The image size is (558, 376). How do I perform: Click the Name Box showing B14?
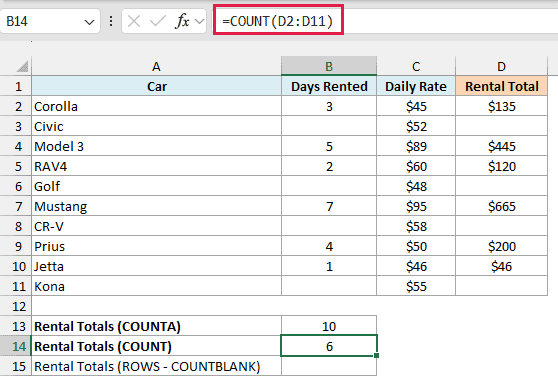tap(50, 21)
